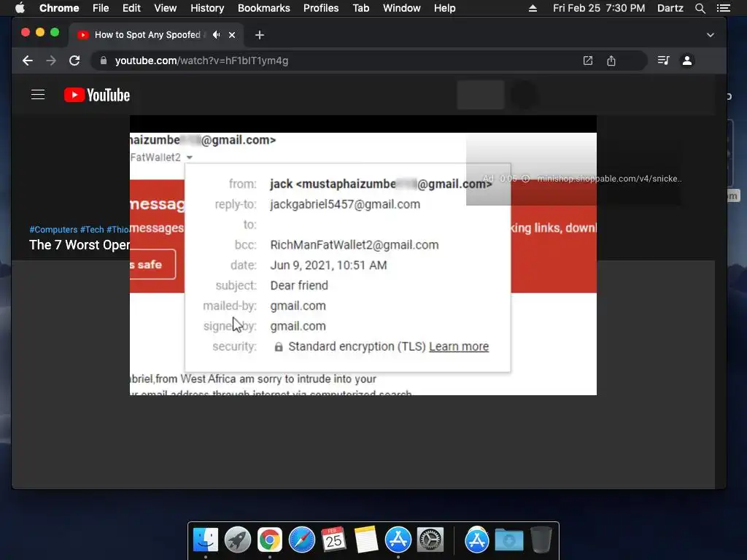
Task: Click the mailed-by gmail.com value
Action: [298, 306]
